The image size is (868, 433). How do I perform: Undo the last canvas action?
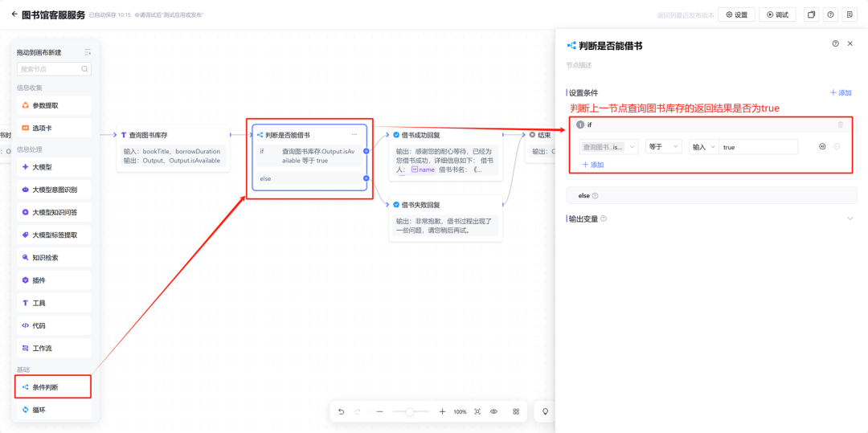coord(341,412)
